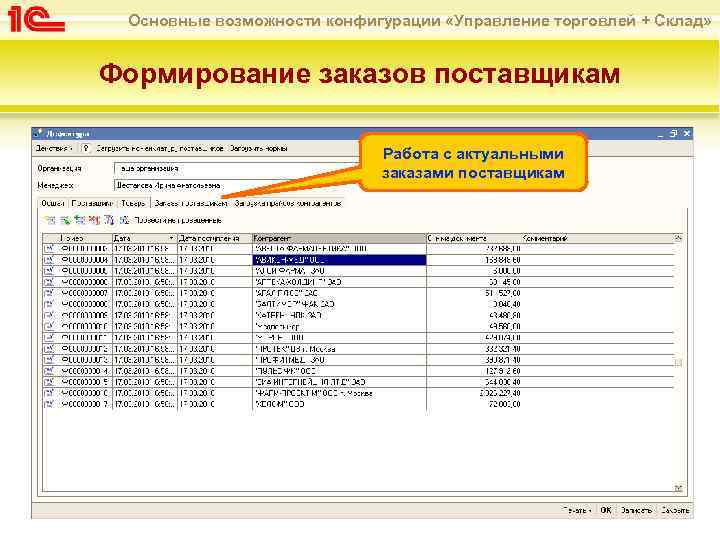Click the sum cell 544 000,40

click(x=474, y=382)
